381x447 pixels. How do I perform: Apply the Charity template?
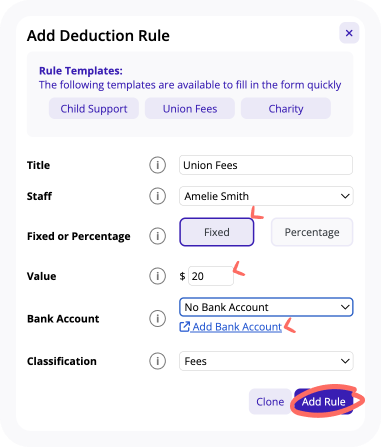pyautogui.click(x=286, y=109)
